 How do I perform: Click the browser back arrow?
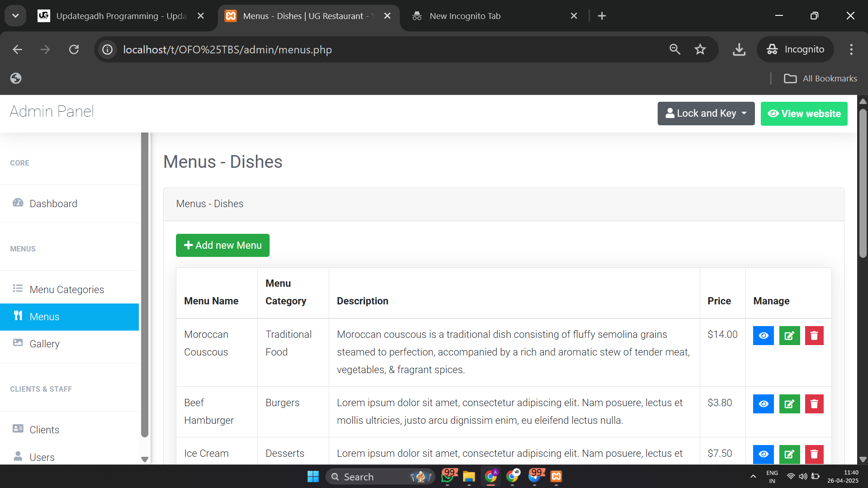tap(17, 49)
